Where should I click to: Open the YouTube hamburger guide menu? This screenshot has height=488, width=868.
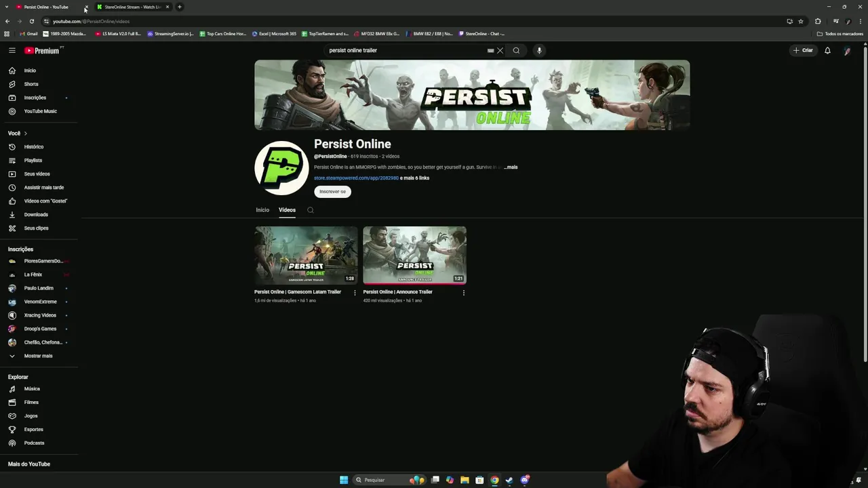click(12, 50)
